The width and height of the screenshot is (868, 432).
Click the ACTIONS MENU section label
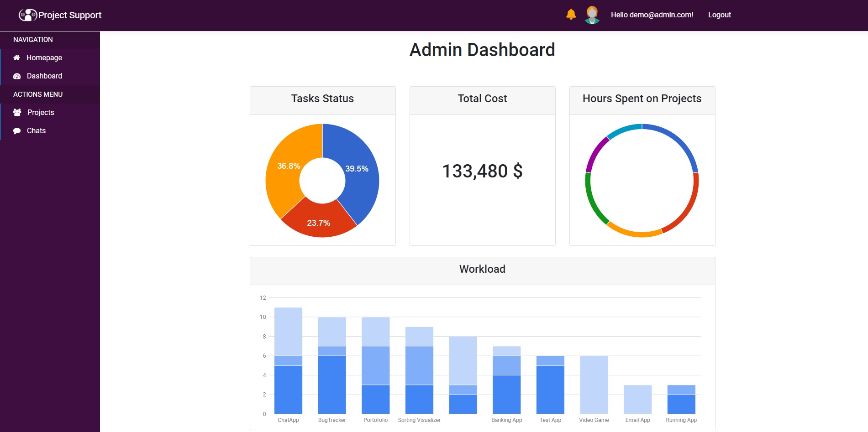38,94
